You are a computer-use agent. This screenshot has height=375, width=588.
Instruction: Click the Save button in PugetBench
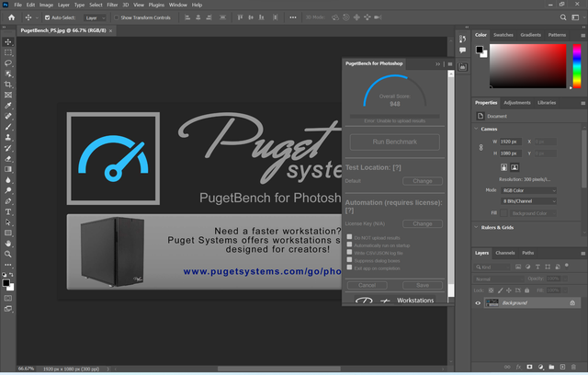pyautogui.click(x=423, y=285)
